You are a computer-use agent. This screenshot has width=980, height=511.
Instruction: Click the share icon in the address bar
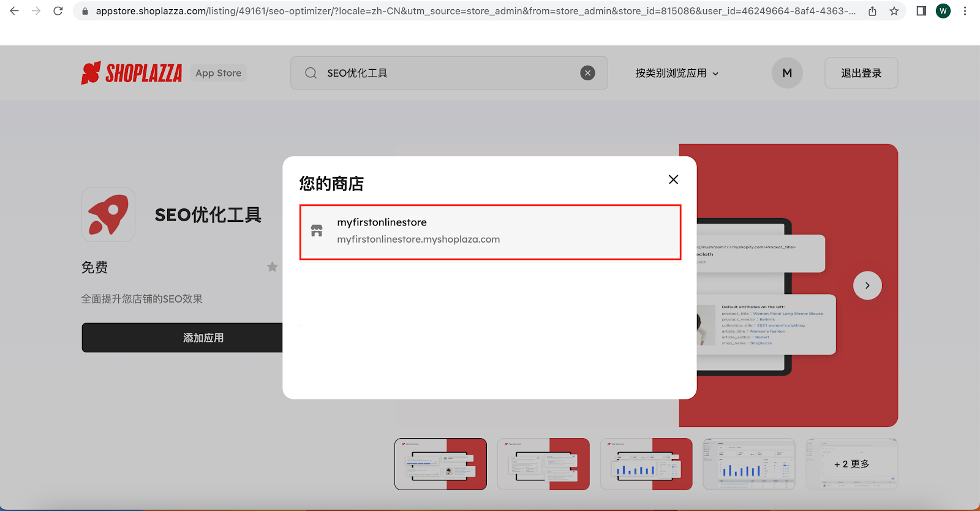click(872, 11)
